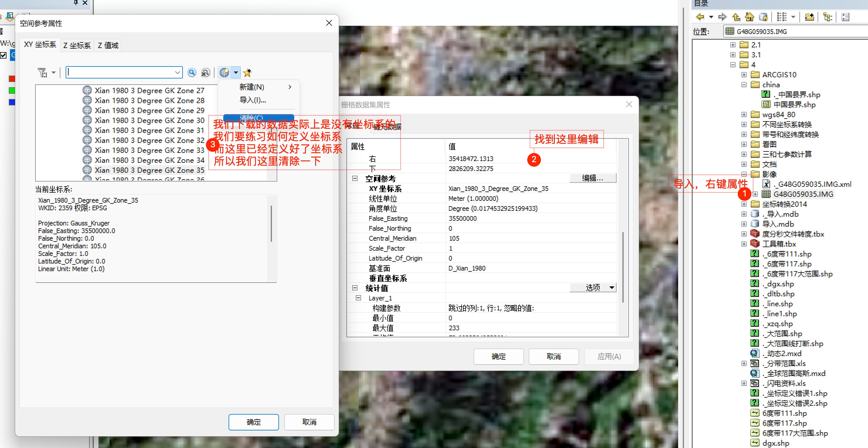Switch to the Z 坐标系 tab
Screen dimensions: 868x448
[x=77, y=45]
